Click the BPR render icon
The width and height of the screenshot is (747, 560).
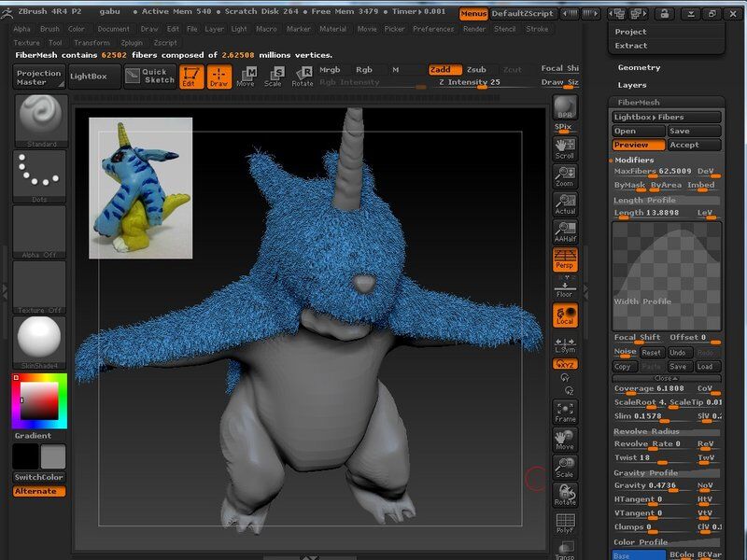click(565, 107)
